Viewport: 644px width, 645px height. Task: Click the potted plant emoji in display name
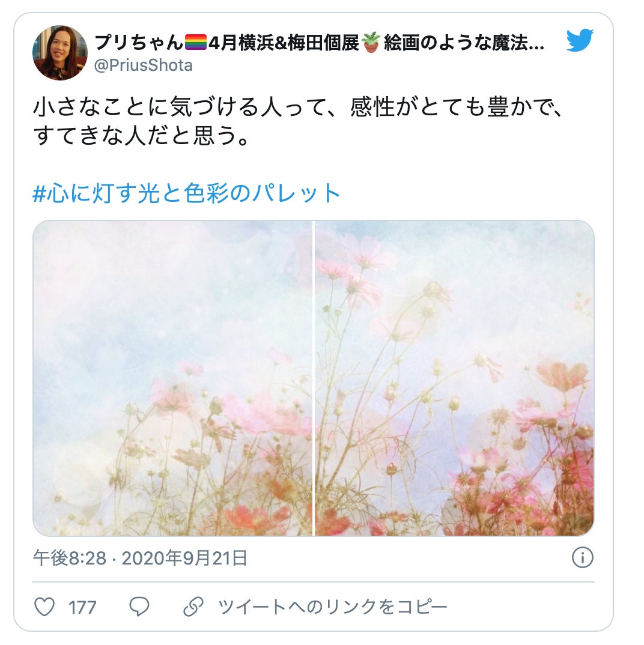point(371,43)
